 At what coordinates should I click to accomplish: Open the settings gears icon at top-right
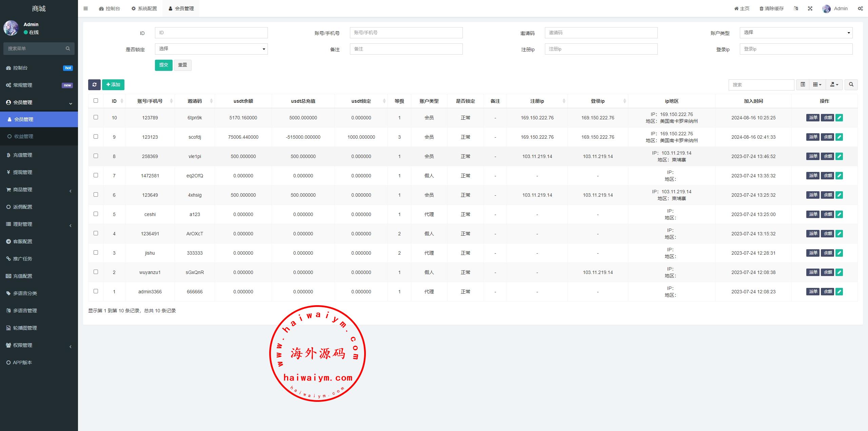(x=860, y=8)
